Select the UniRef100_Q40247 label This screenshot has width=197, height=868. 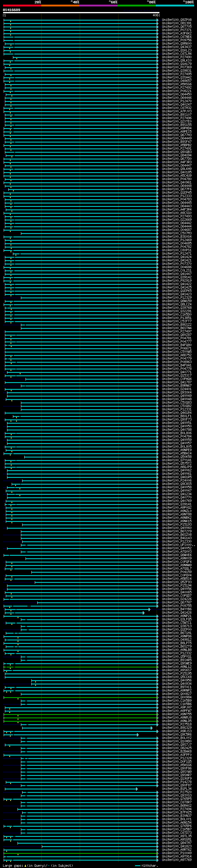176,104
